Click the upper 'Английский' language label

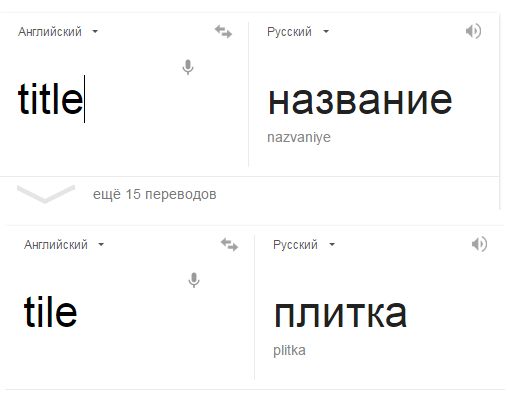pos(50,32)
